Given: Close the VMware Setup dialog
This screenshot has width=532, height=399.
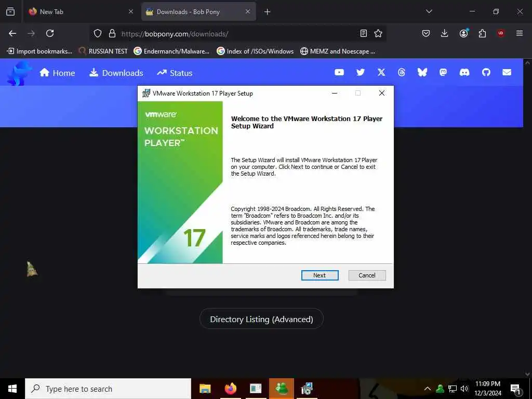Looking at the screenshot, I should [x=382, y=93].
